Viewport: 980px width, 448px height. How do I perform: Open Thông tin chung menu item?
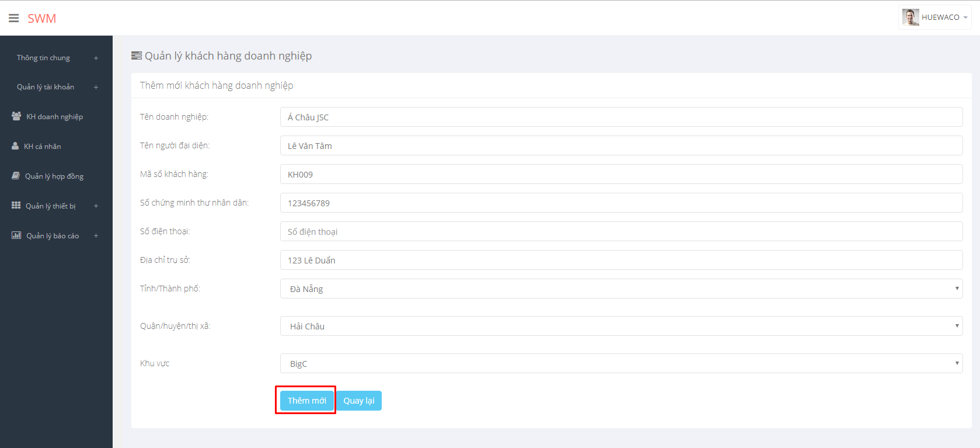[43, 58]
